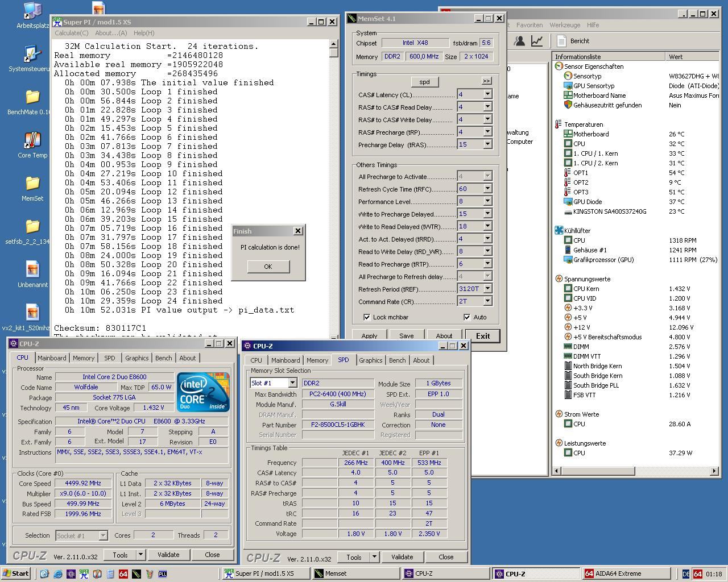Open Help(H) menu in Super PI
This screenshot has height=582, width=728.
point(143,33)
